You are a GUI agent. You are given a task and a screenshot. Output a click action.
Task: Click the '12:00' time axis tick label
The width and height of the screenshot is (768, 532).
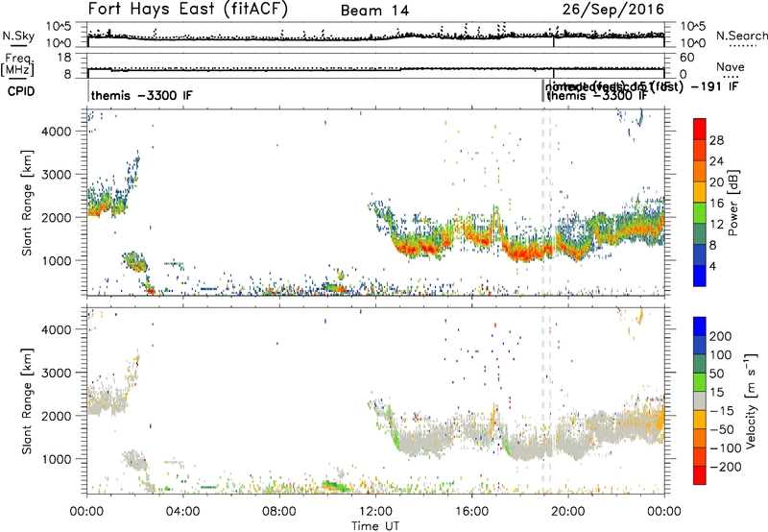point(375,512)
